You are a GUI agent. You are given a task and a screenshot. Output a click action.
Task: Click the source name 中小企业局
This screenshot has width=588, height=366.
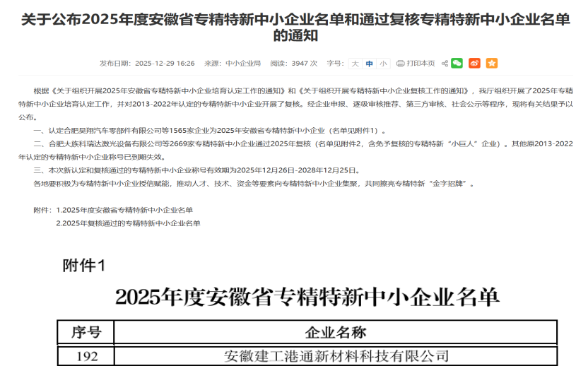(x=243, y=63)
